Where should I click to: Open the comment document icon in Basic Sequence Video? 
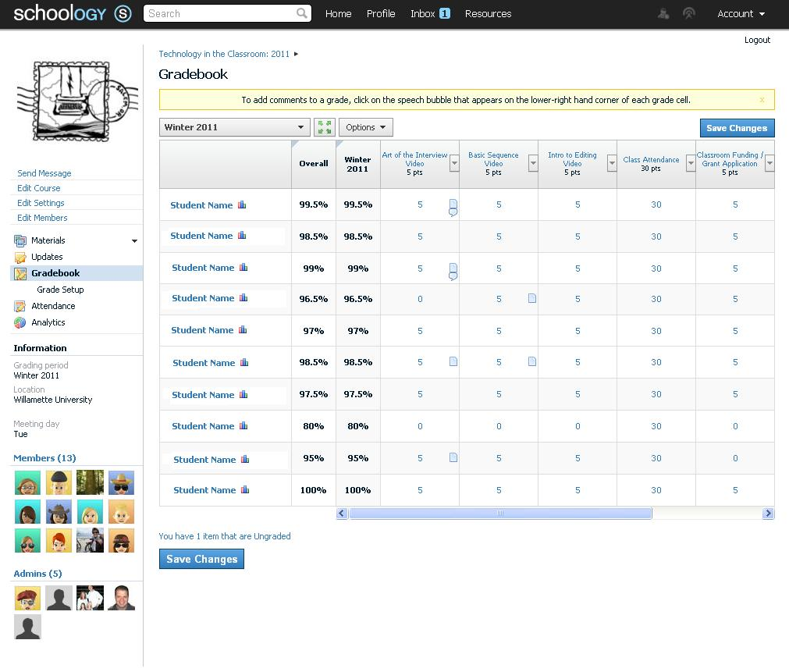coord(532,297)
